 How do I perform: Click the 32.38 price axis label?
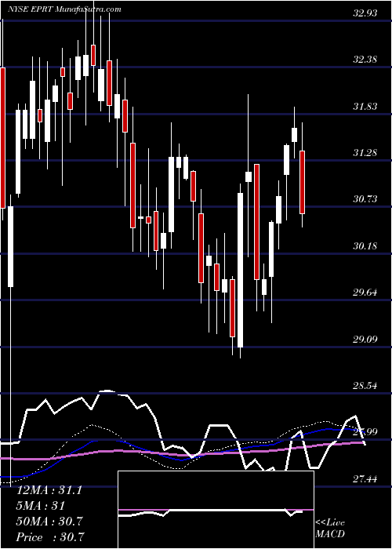(365, 59)
